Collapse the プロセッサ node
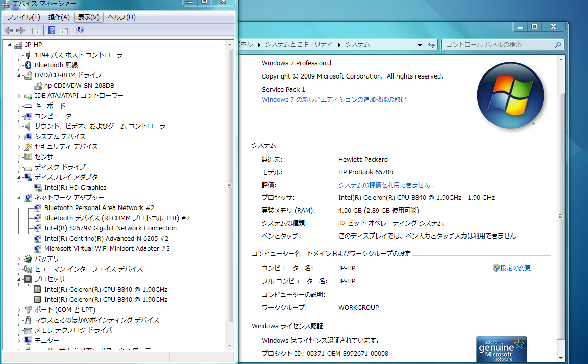 click(19, 279)
